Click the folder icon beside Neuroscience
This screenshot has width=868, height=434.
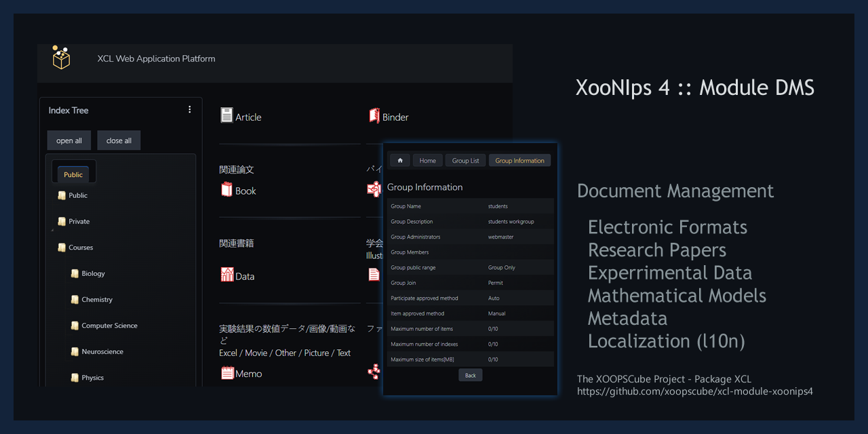(75, 351)
